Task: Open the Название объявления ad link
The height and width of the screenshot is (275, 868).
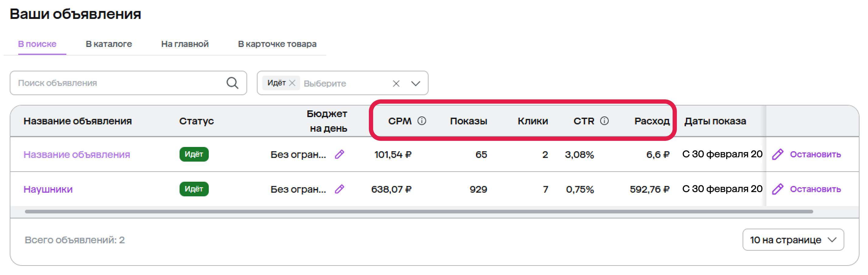Action: tap(76, 155)
